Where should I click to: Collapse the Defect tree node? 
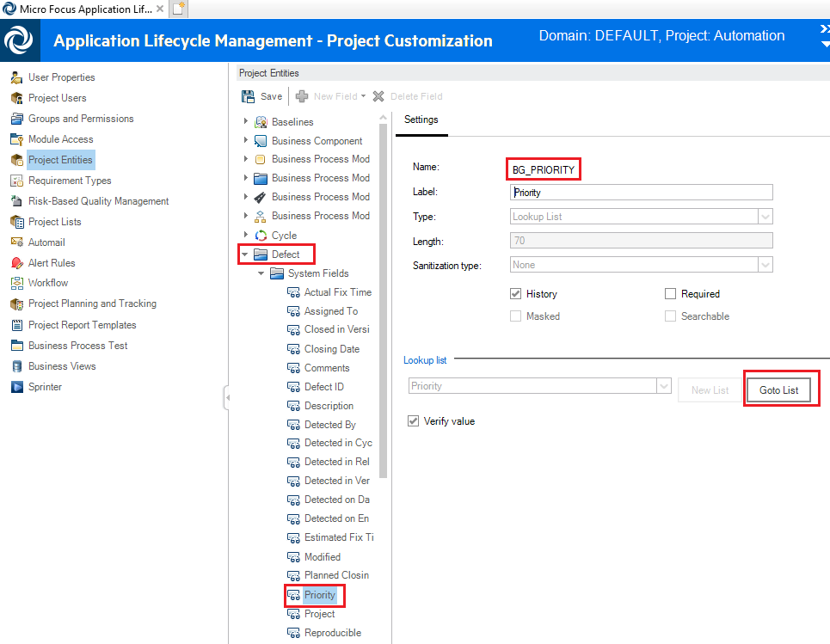coord(245,255)
